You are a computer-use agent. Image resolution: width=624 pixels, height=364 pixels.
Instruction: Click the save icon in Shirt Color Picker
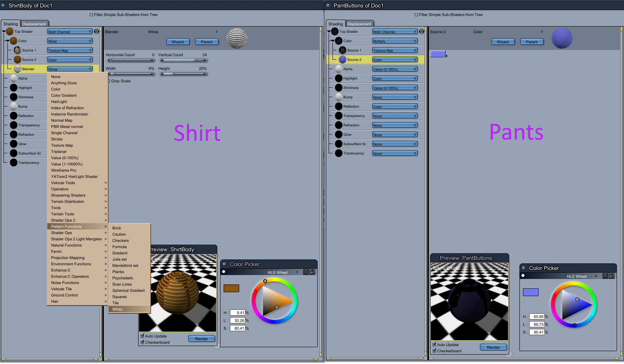[306, 272]
